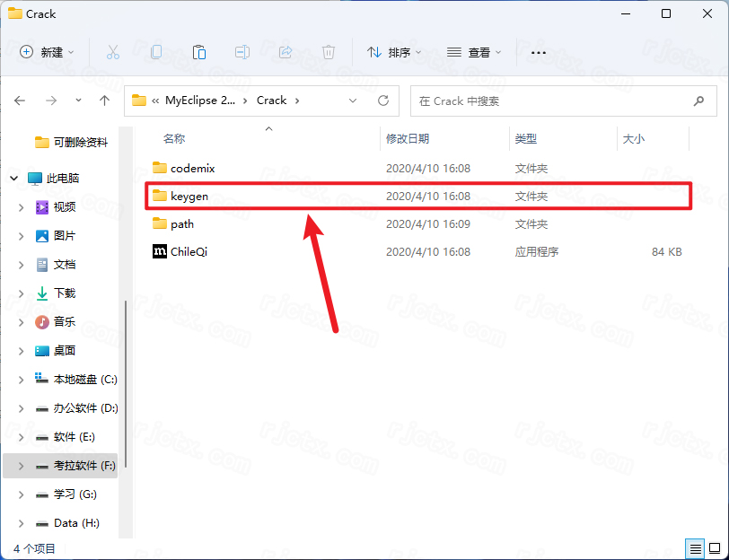Refresh the current folder view
Screen dimensions: 729x560
coord(383,101)
